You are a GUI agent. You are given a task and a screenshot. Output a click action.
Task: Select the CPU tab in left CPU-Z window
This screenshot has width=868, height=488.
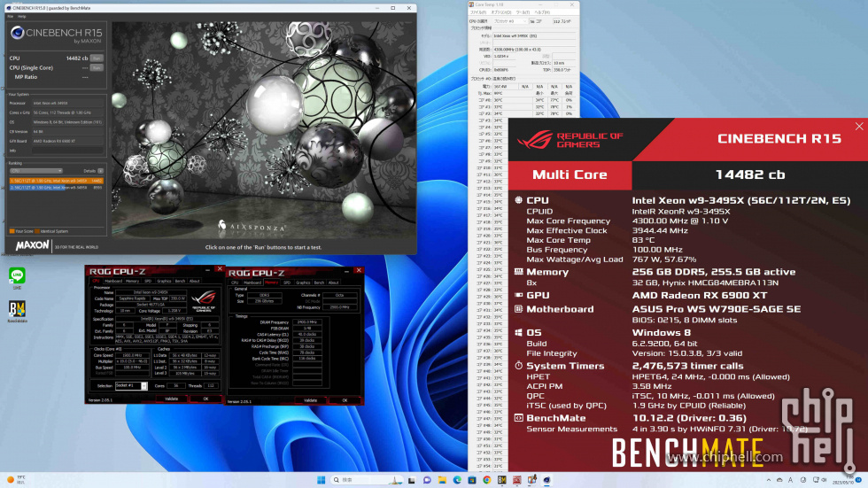coord(96,281)
